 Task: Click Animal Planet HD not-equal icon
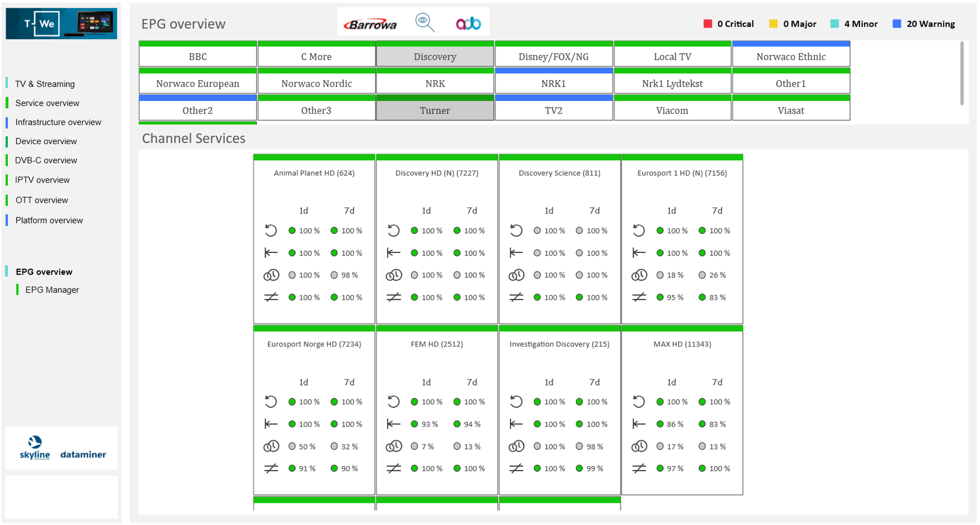(x=271, y=297)
